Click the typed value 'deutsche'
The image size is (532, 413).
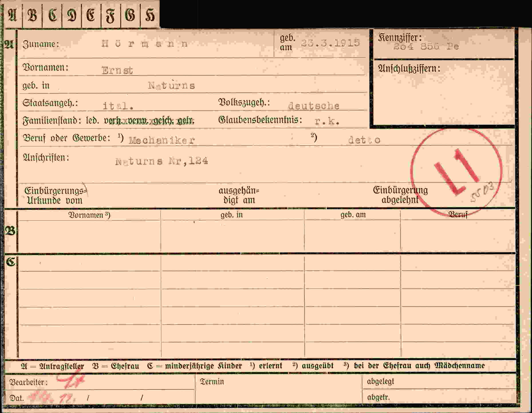[x=314, y=106]
